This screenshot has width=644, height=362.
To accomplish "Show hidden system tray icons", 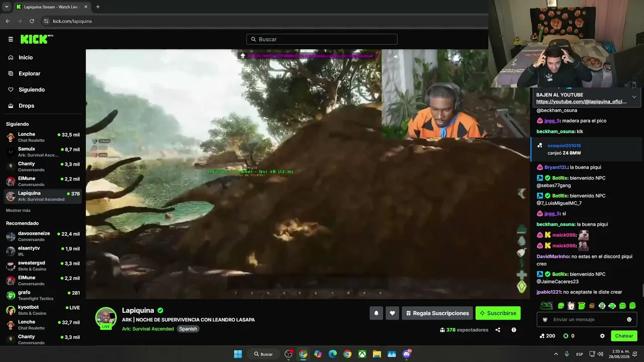I will click(556, 354).
